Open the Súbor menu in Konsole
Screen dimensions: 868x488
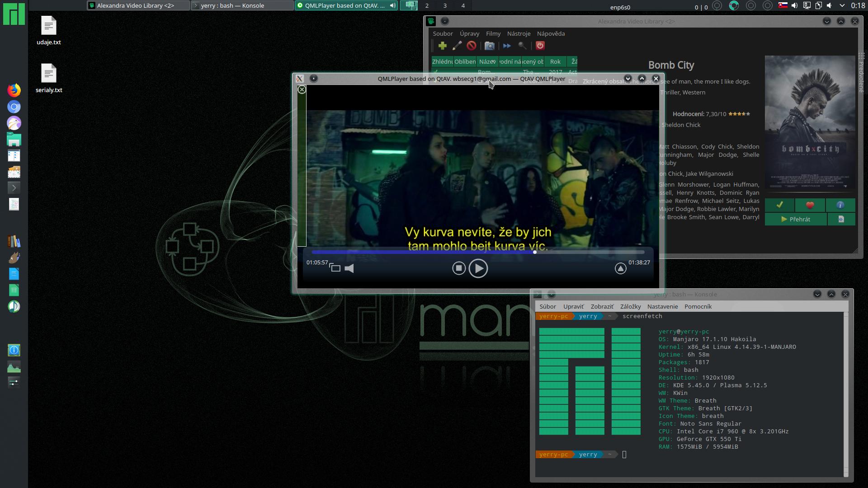547,306
